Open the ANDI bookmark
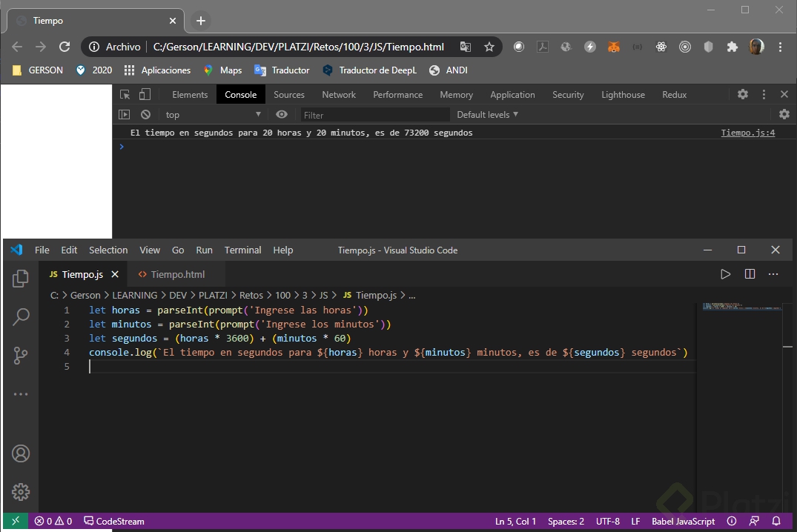 (x=449, y=70)
